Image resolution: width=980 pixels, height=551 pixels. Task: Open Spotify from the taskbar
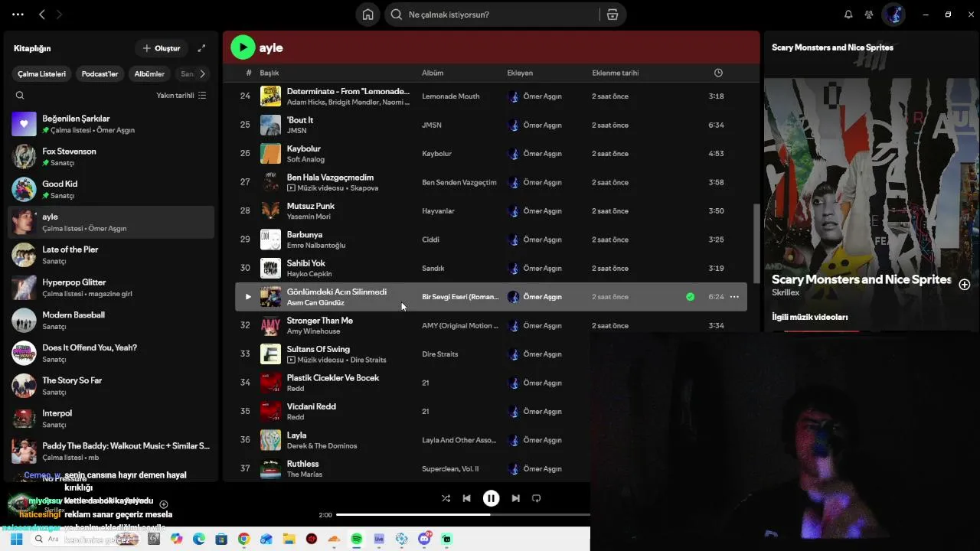(356, 539)
